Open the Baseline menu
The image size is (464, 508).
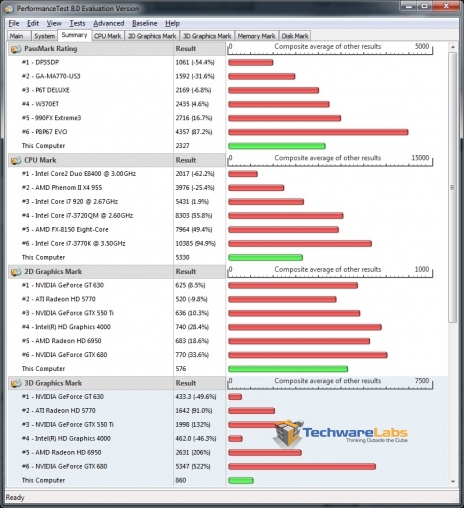tap(145, 23)
